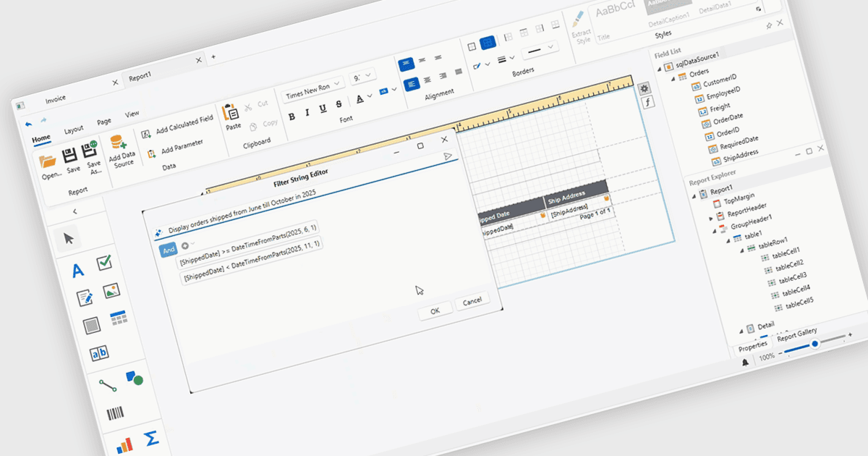This screenshot has width=868, height=456.
Task: Switch to the Layout ribbon tab
Action: coord(74,130)
